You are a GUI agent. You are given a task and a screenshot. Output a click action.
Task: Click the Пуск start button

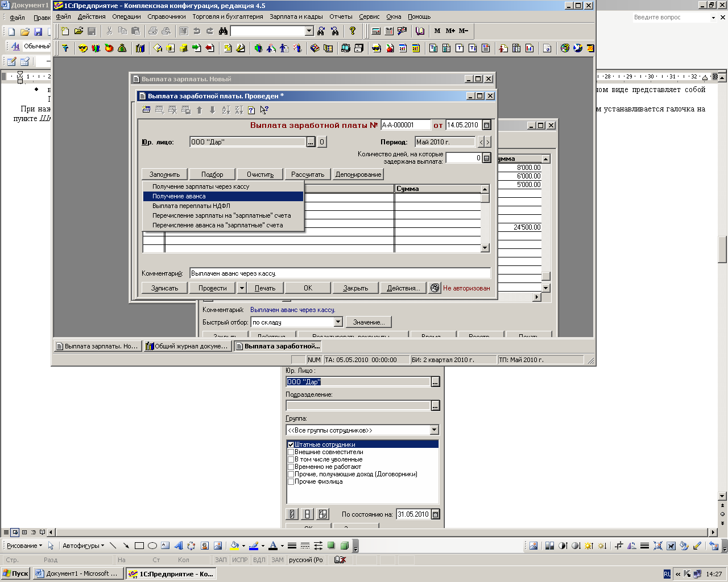coord(15,574)
